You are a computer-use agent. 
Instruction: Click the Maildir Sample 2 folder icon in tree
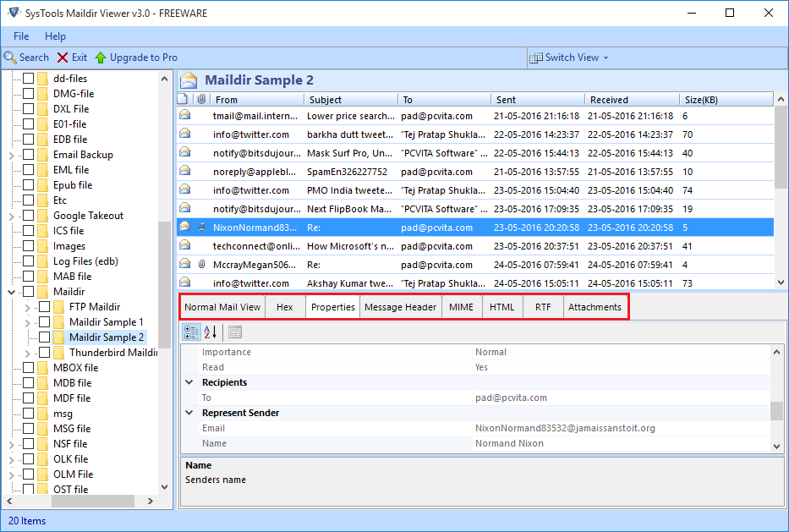(59, 337)
